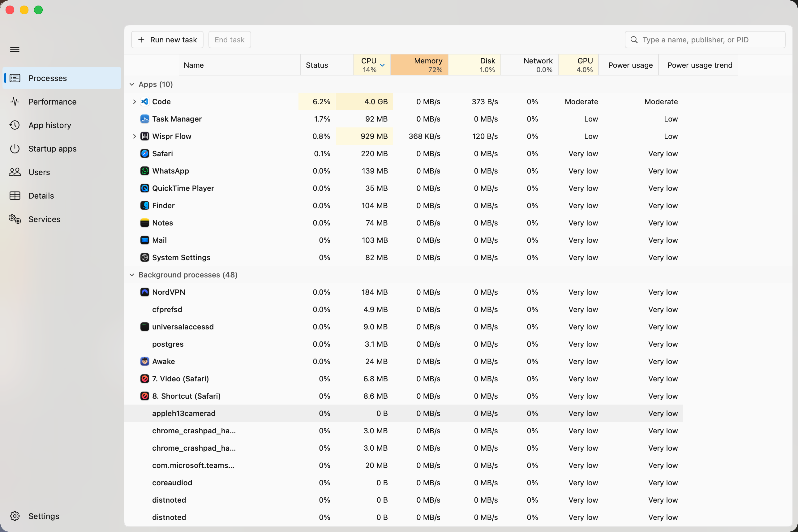Click the name, publisher, or PID search field
Viewport: 798px width, 532px height.
[x=705, y=40]
